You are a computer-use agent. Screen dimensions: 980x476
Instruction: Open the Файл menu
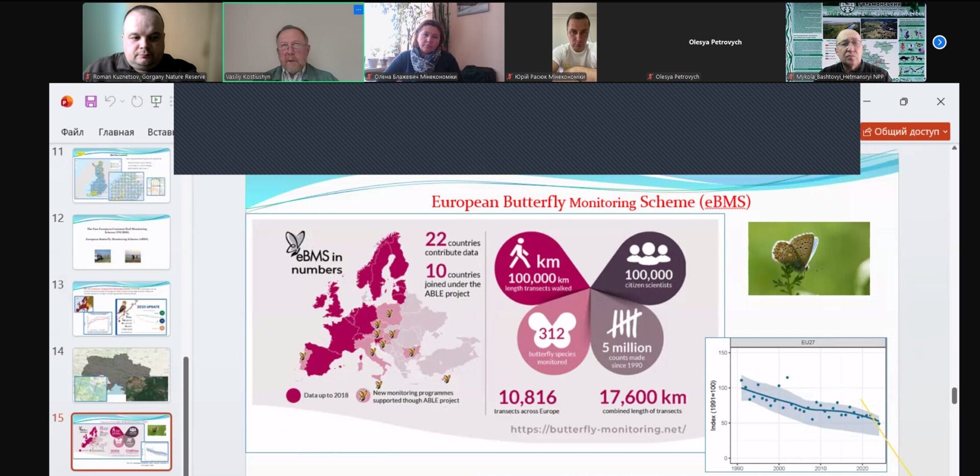click(x=72, y=132)
